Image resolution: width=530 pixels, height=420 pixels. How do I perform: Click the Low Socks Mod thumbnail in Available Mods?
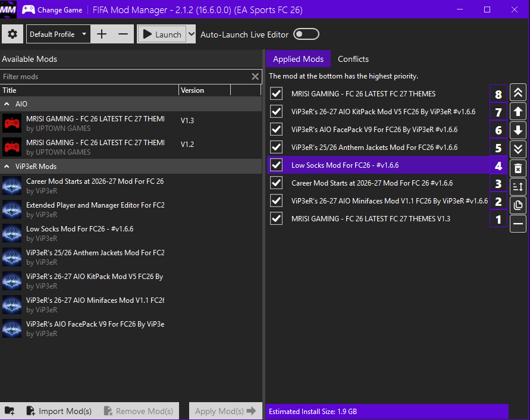(12, 233)
